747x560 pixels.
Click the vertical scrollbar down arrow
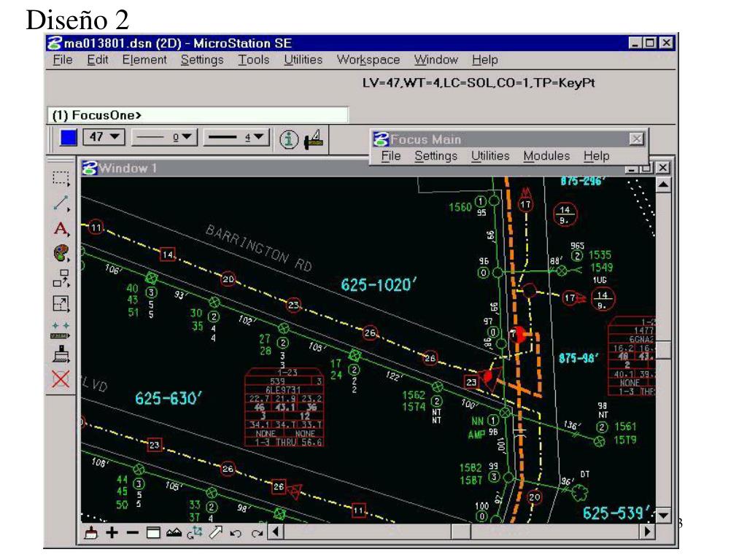(x=663, y=515)
